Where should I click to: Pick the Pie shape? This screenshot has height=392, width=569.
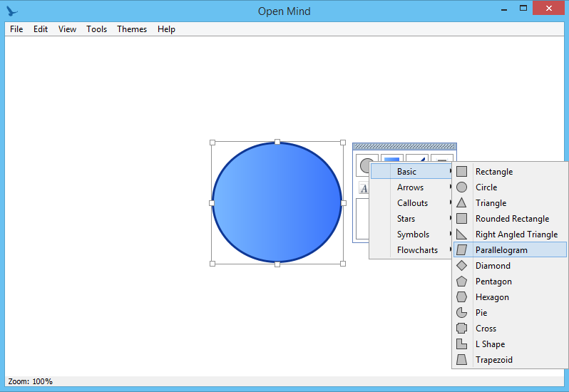coord(510,313)
